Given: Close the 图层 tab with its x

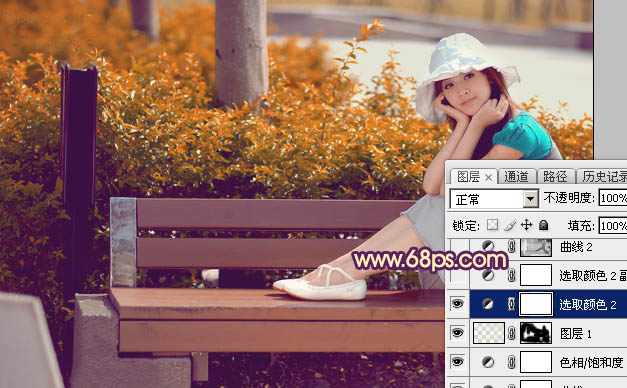Looking at the screenshot, I should [489, 177].
